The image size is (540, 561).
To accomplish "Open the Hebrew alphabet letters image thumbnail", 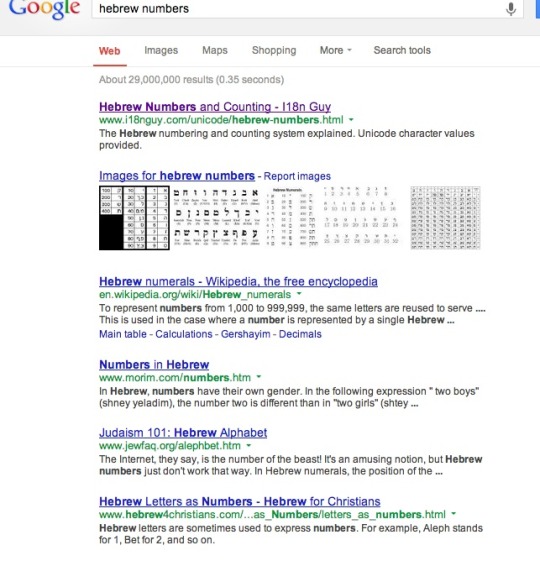I will pyautogui.click(x=216, y=218).
